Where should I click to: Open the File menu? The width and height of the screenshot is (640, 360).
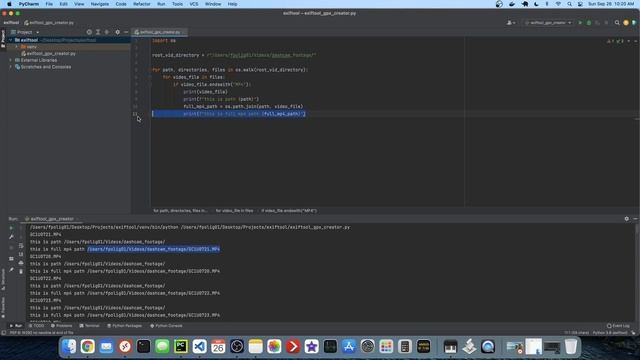coord(49,4)
